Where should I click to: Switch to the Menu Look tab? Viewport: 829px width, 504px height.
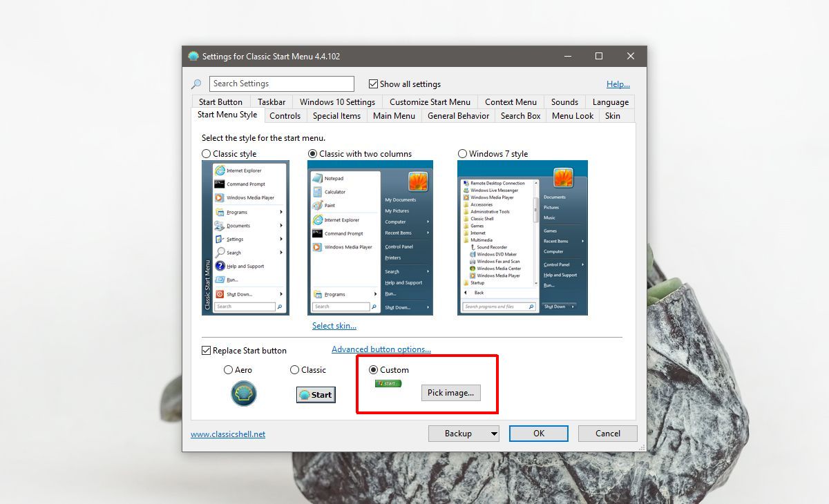(x=572, y=115)
